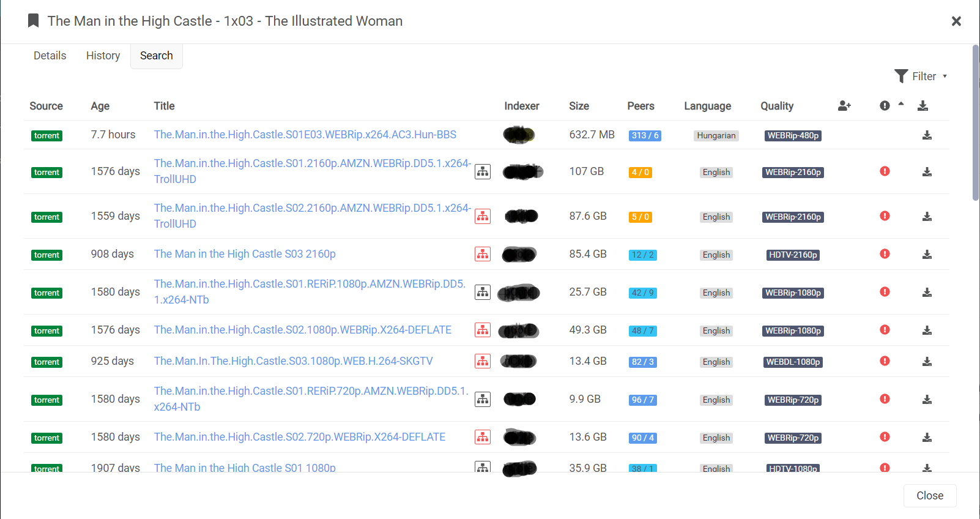Image resolution: width=980 pixels, height=519 pixels.
Task: Sort results by Source column
Action: click(x=46, y=106)
